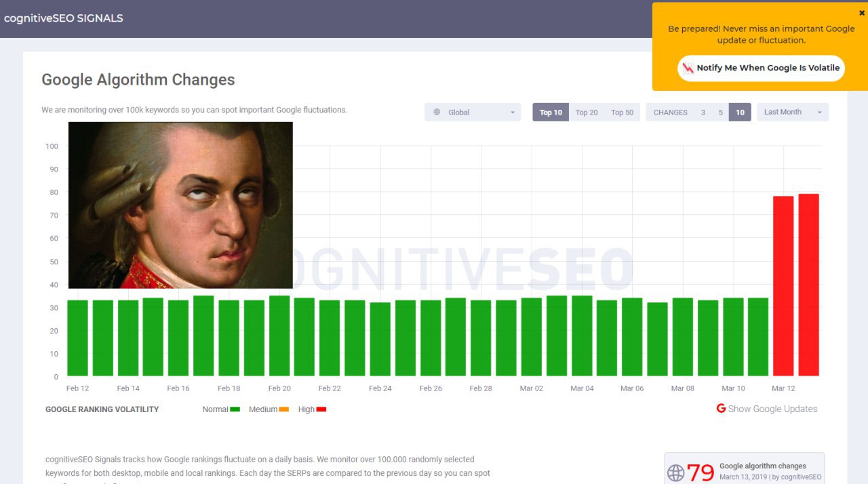
Task: Click the Google G logo icon
Action: click(721, 408)
